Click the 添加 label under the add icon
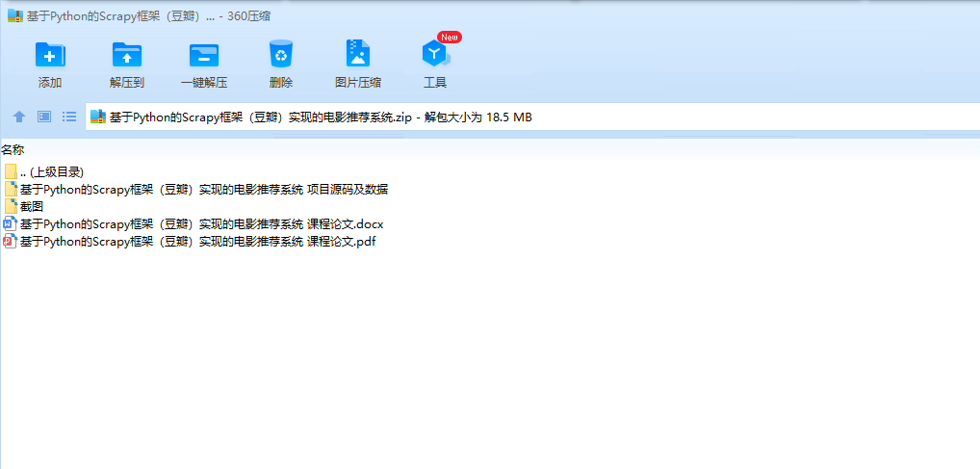This screenshot has height=469, width=980. click(50, 83)
